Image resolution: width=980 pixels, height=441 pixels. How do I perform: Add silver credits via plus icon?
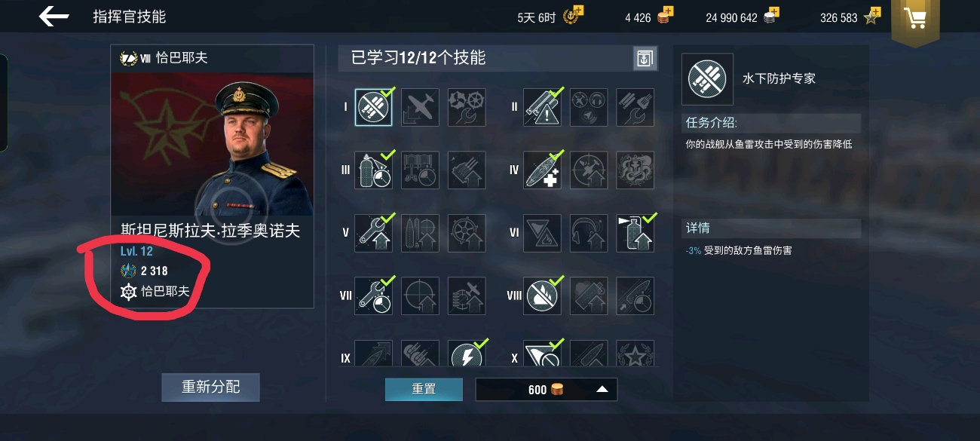(773, 13)
